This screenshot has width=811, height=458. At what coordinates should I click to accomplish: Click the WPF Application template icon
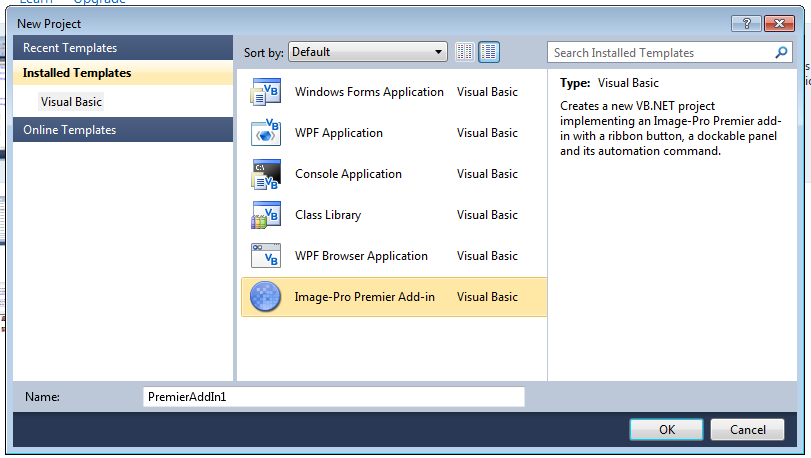265,133
